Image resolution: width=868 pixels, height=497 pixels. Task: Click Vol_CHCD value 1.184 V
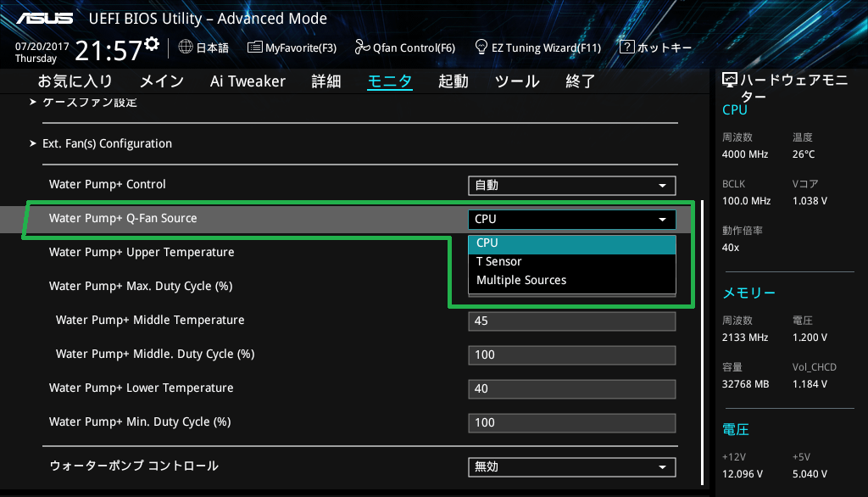click(810, 384)
